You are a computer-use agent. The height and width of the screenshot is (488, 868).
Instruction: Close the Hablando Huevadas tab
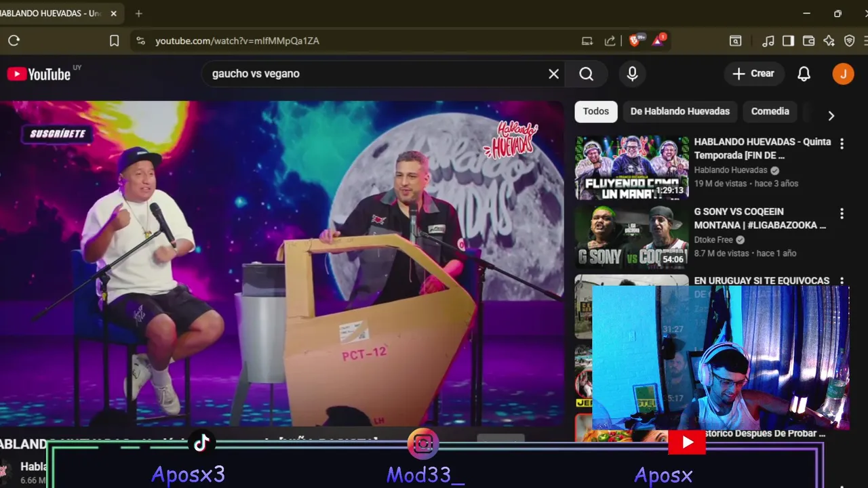pyautogui.click(x=113, y=14)
